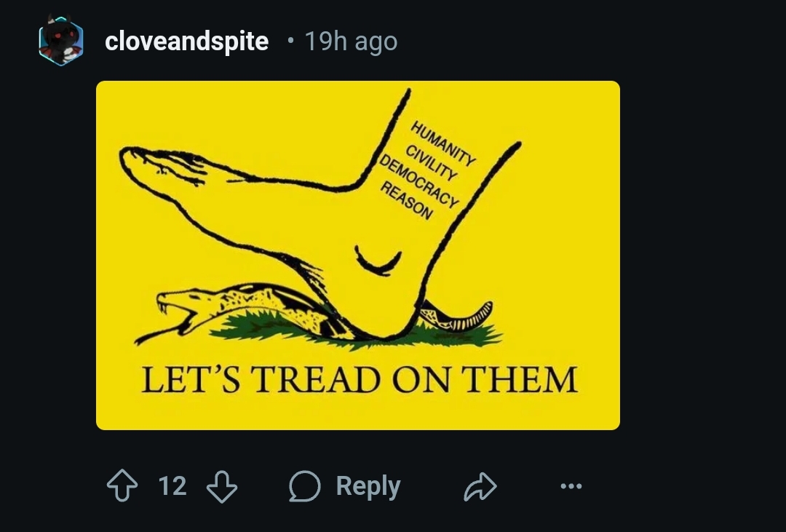Click the ankle curve mark on foot
786x532 pixels.
378,261
